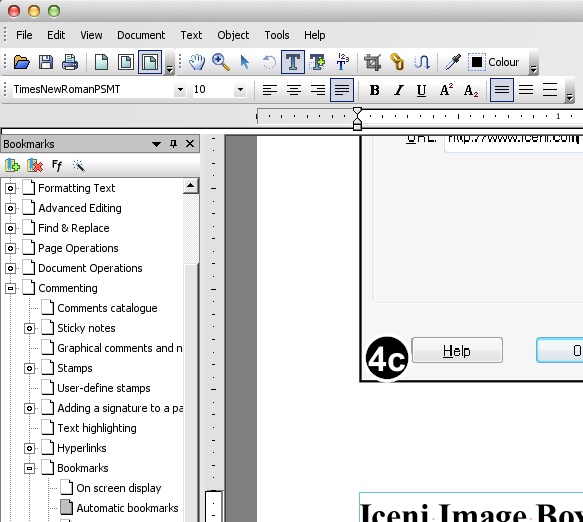Expand the Formatting Text bookmark

click(10, 188)
